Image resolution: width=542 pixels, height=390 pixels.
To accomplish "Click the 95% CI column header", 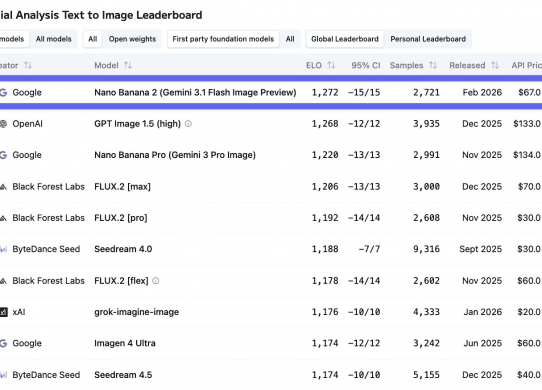I will [366, 65].
